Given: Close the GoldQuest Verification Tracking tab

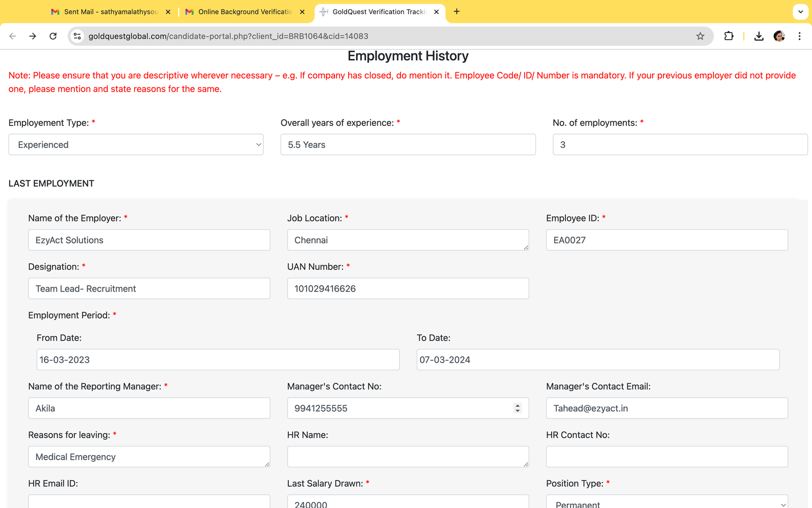Looking at the screenshot, I should click(436, 12).
